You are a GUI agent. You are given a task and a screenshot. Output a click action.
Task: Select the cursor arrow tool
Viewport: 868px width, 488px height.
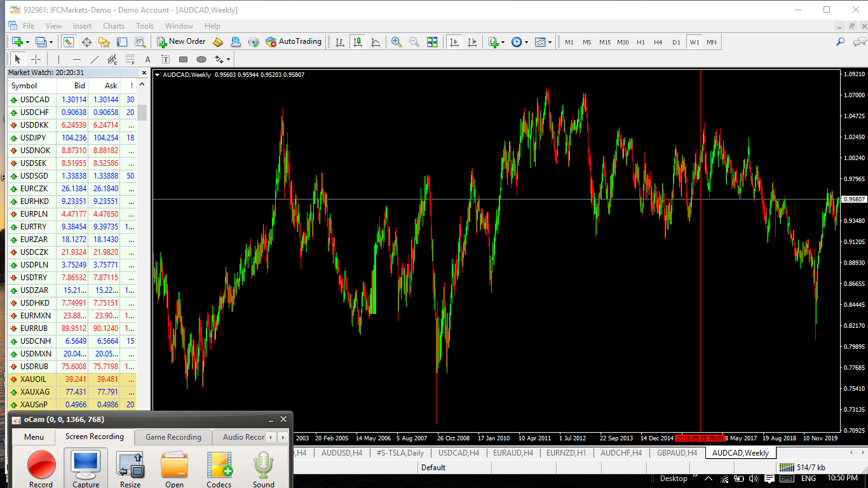click(x=18, y=59)
